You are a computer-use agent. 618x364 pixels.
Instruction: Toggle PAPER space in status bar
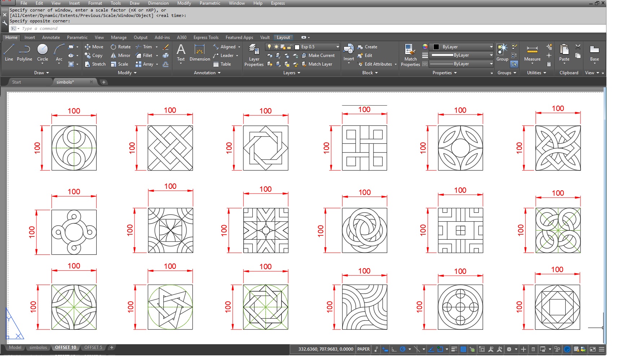363,349
